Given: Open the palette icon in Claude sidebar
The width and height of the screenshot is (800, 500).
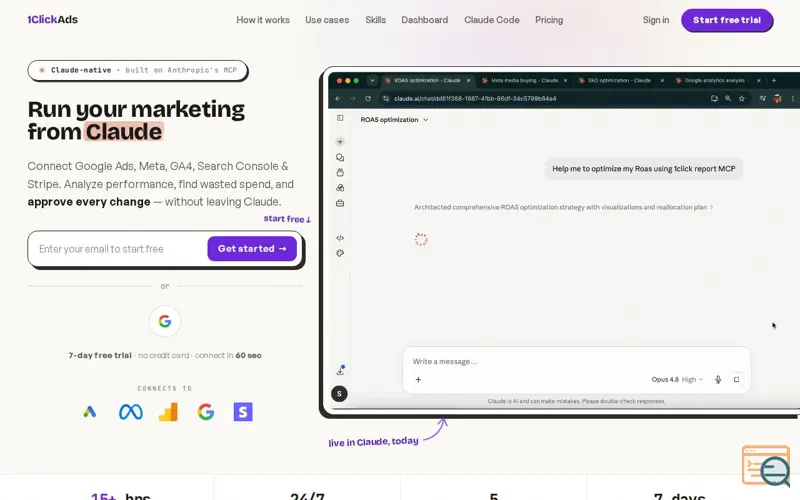Looking at the screenshot, I should [x=340, y=253].
